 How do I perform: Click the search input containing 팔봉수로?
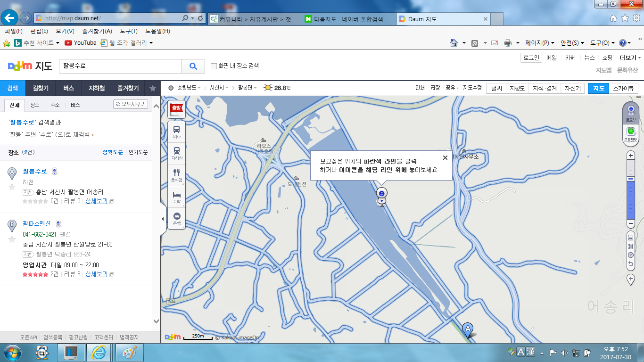pyautogui.click(x=120, y=66)
